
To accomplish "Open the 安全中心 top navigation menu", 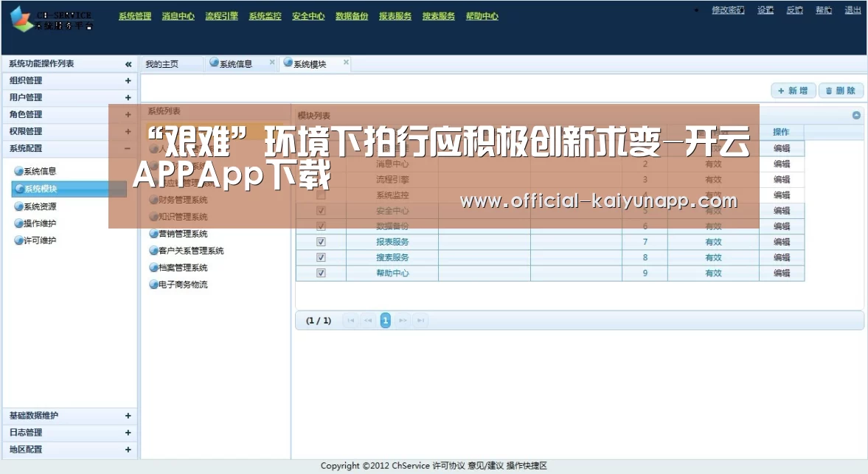I will coord(308,16).
